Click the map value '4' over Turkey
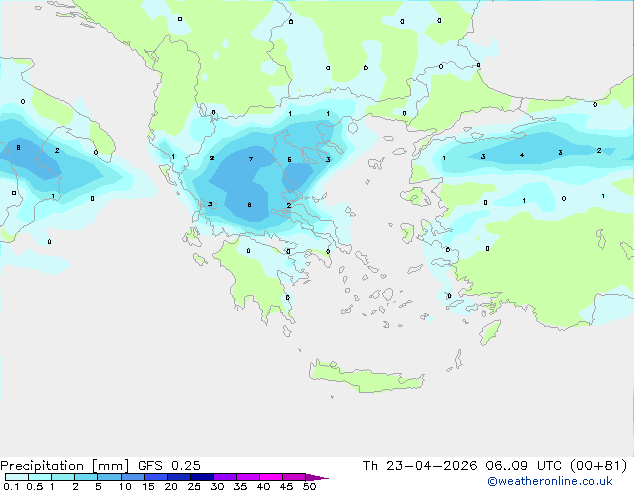Viewport: 634px width, 490px height. [522, 155]
